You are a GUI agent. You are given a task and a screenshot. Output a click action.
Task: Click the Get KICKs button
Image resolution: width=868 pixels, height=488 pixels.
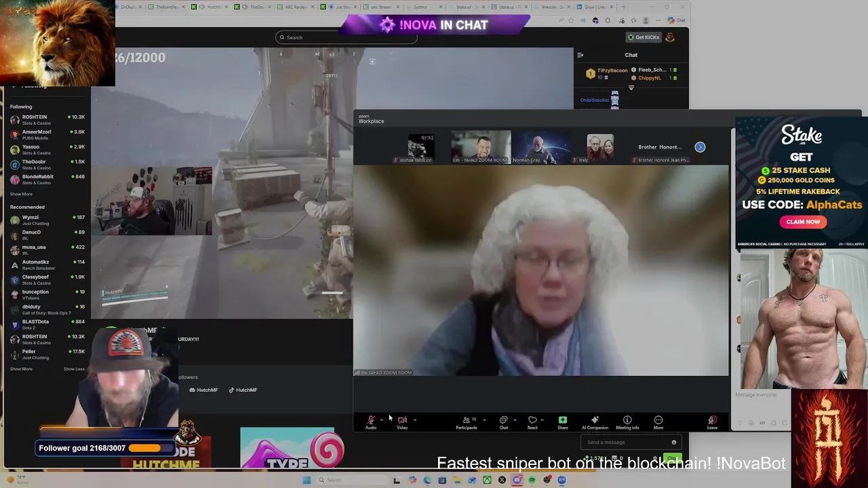(x=644, y=37)
